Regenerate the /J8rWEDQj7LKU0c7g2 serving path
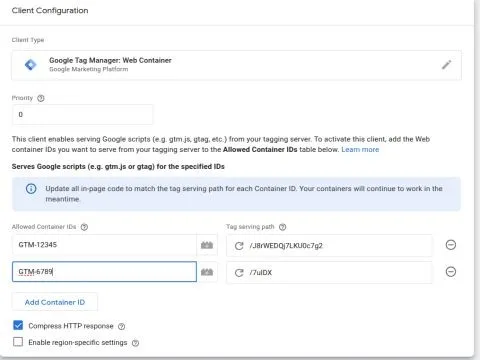Viewport: 480px width, 360px height. coord(239,246)
